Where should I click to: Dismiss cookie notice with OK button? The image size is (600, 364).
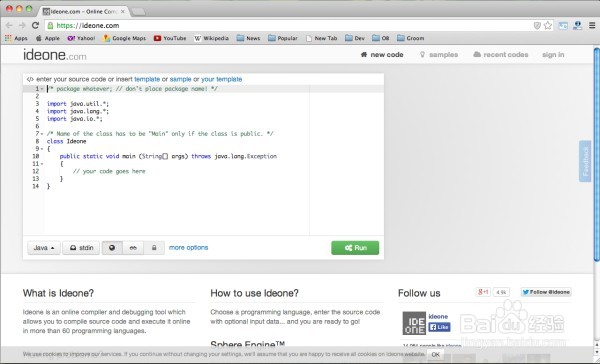click(x=435, y=354)
